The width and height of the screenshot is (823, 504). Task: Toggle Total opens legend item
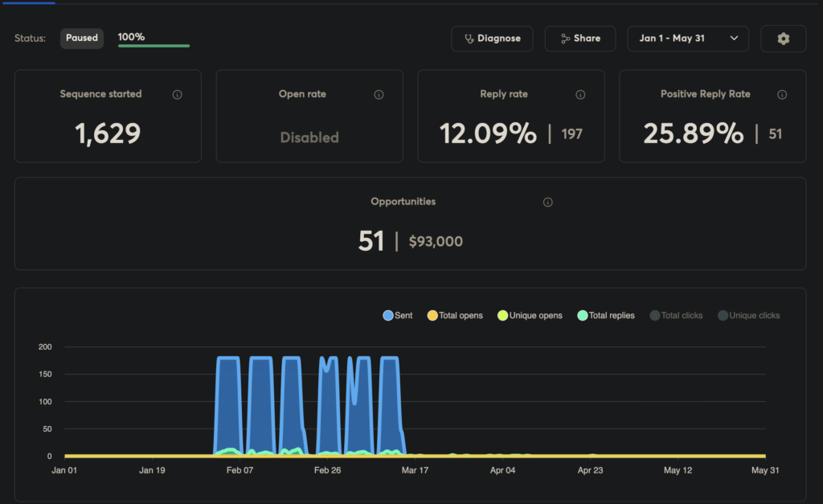(x=454, y=316)
